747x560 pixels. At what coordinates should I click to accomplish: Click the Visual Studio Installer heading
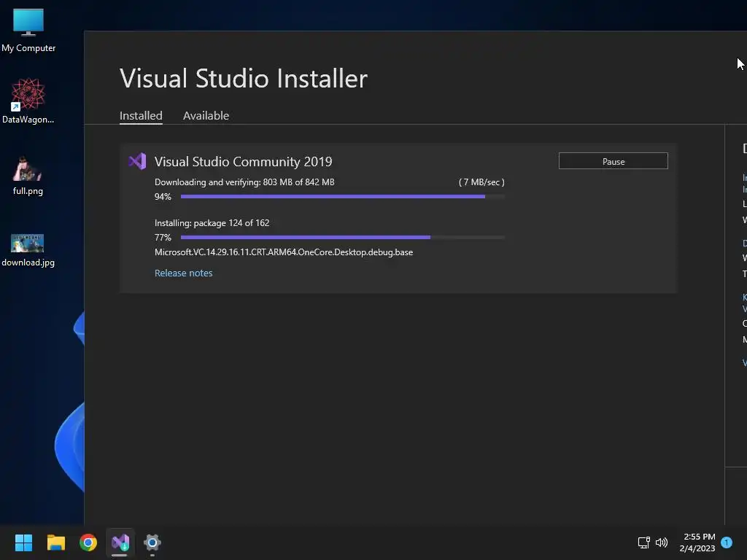point(244,79)
